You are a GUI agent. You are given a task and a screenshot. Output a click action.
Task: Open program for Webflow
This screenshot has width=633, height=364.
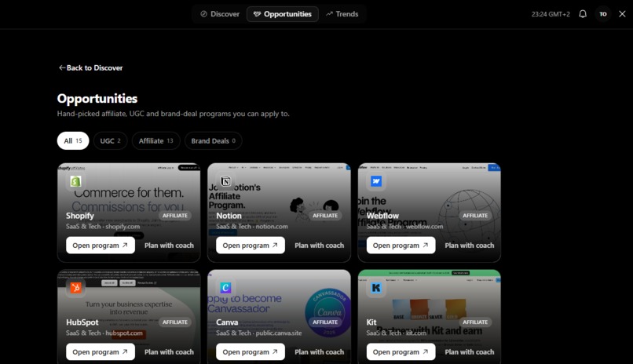point(401,245)
